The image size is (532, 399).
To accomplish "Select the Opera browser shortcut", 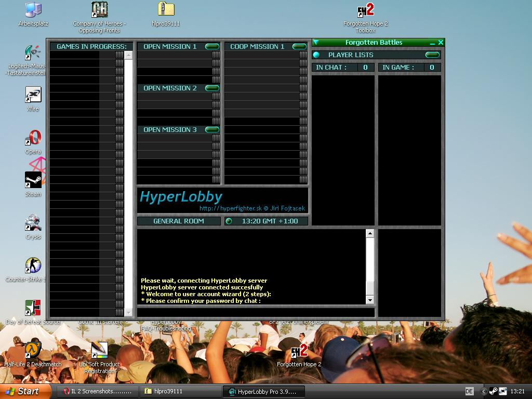I will pos(33,142).
